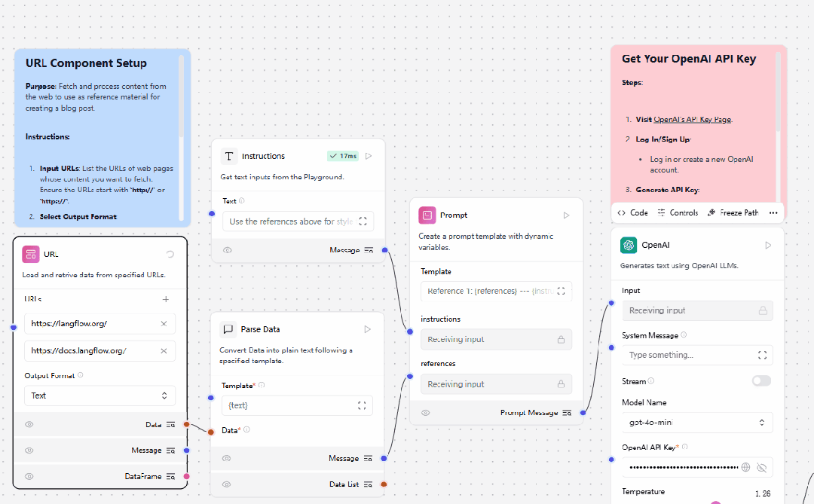Click Output Format info icon

(81, 374)
